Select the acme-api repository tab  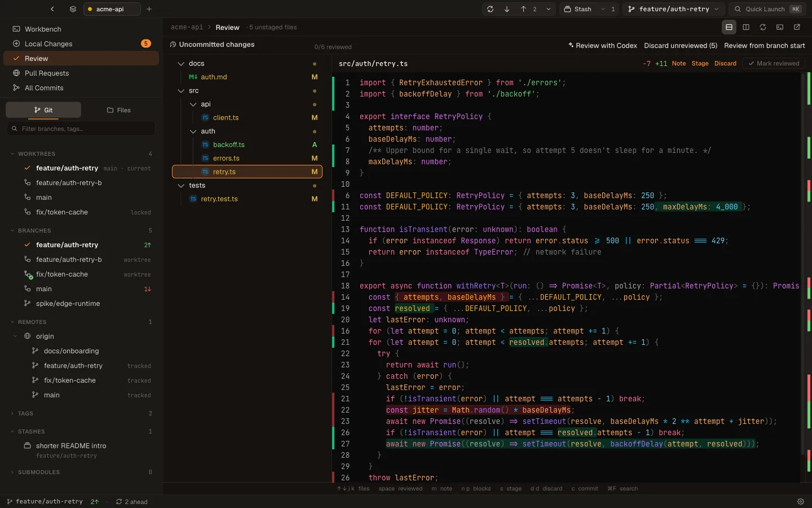click(112, 9)
